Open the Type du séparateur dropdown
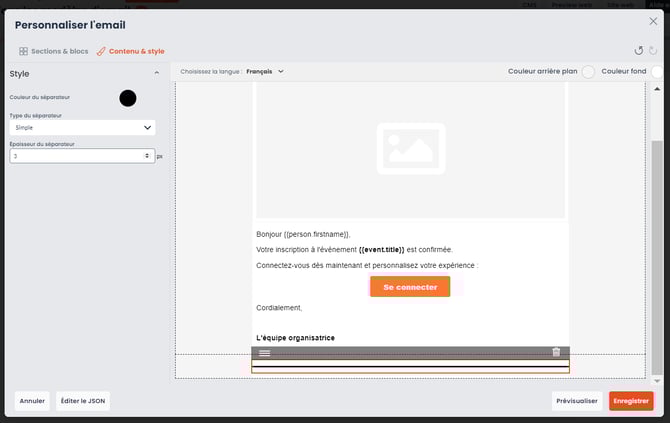 click(x=82, y=128)
